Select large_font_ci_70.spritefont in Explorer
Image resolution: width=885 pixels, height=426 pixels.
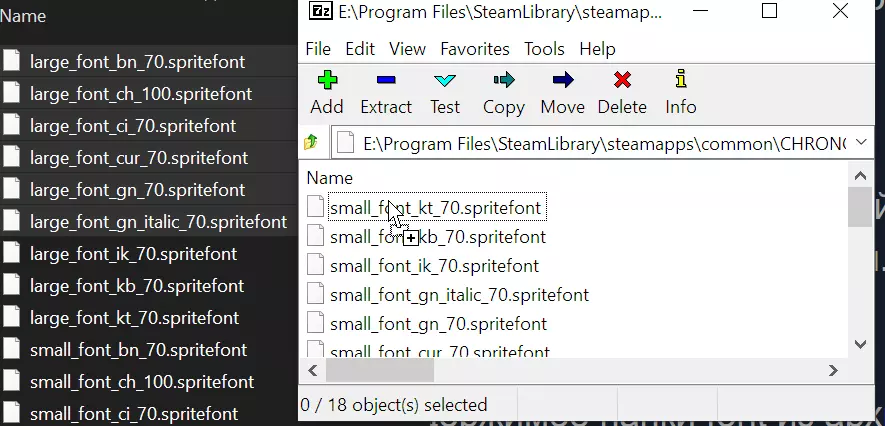[133, 126]
